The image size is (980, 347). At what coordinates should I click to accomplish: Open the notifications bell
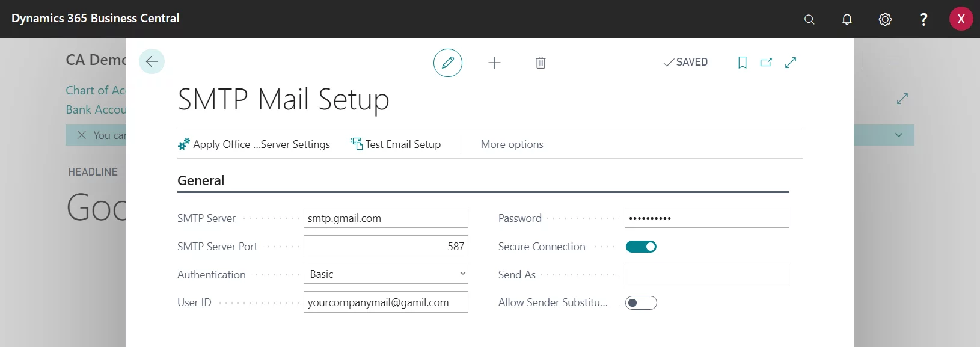pyautogui.click(x=847, y=19)
